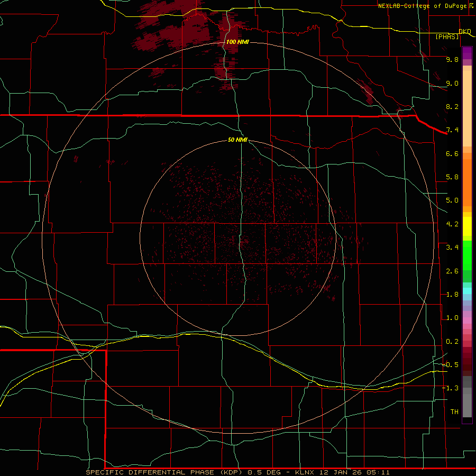The width and height of the screenshot is (476, 476).
Task: Click the yellow segment of the color bar
Action: 467,226
